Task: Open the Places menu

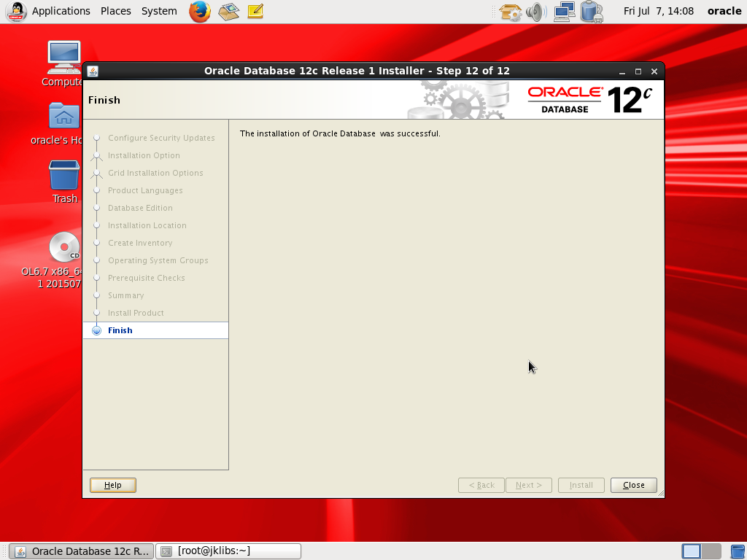Action: [116, 11]
